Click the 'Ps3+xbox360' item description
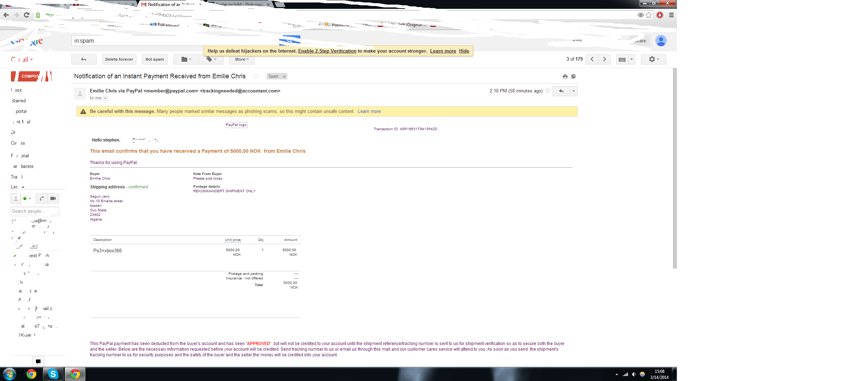 (107, 250)
